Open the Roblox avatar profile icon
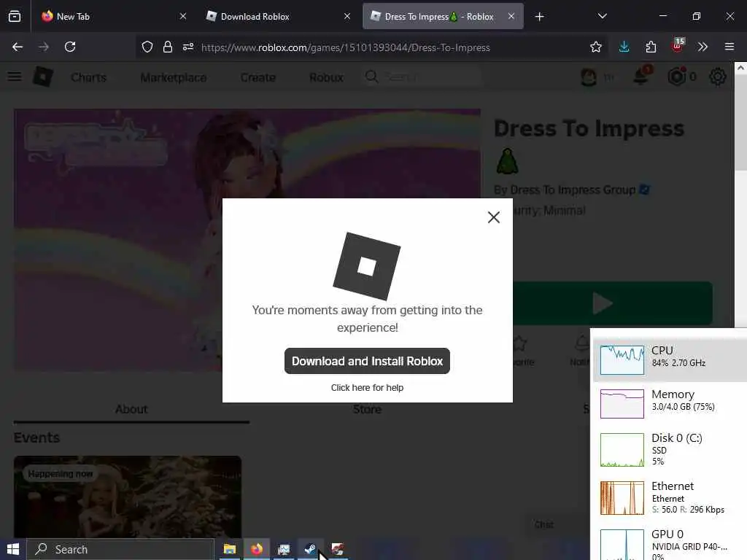The image size is (747, 560). [x=589, y=77]
